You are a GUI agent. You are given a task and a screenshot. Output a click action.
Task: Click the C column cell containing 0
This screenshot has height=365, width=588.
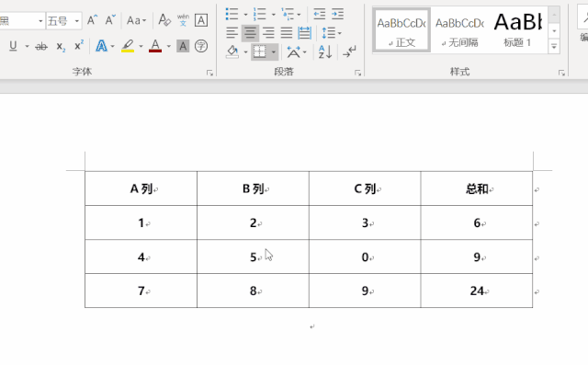tap(365, 257)
